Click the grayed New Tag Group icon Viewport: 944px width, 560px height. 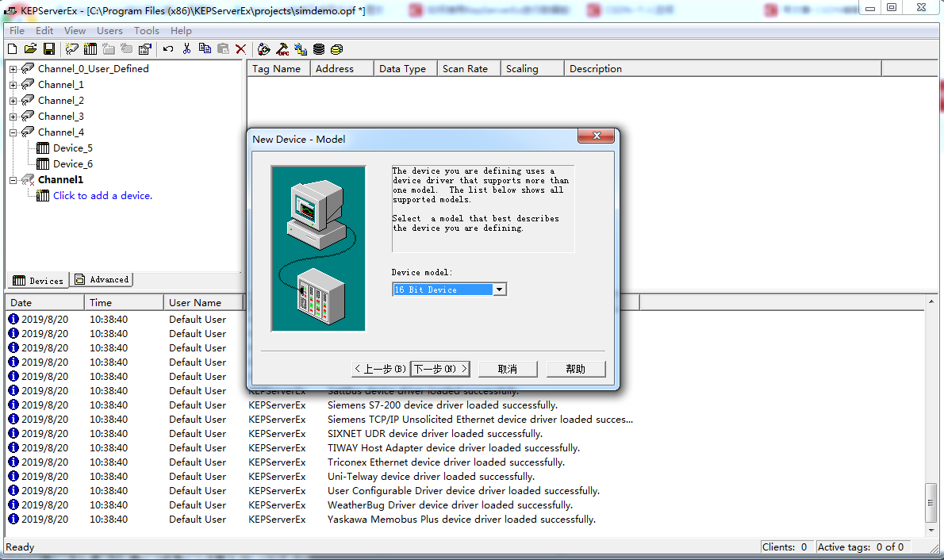coord(109,49)
